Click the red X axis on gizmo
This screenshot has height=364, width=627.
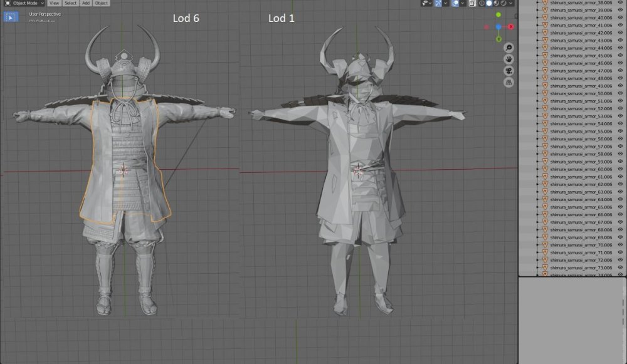click(x=511, y=27)
